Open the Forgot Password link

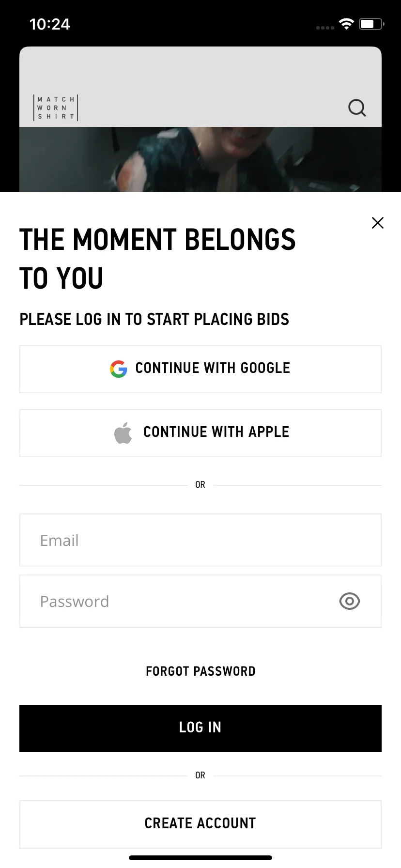pyautogui.click(x=200, y=671)
